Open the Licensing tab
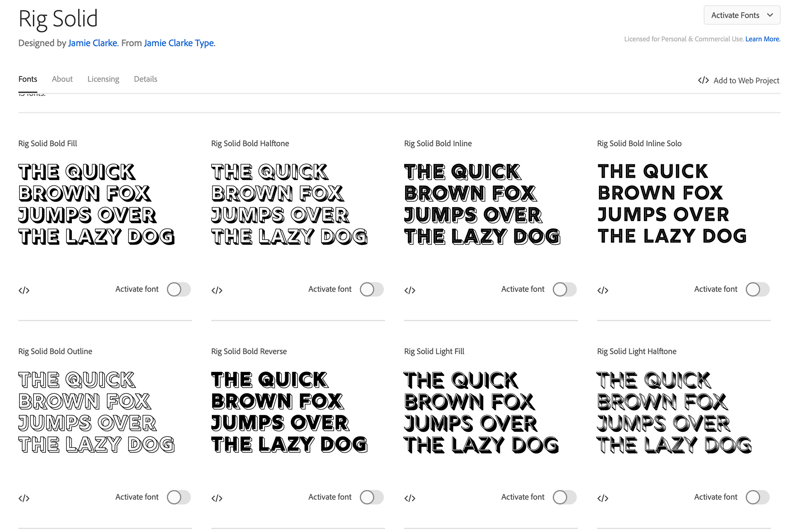The image size is (797, 532). (x=103, y=79)
